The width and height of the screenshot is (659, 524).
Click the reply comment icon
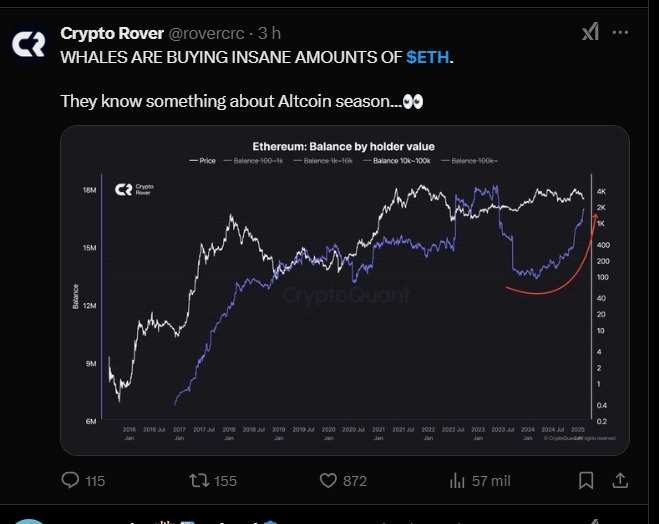[70, 480]
